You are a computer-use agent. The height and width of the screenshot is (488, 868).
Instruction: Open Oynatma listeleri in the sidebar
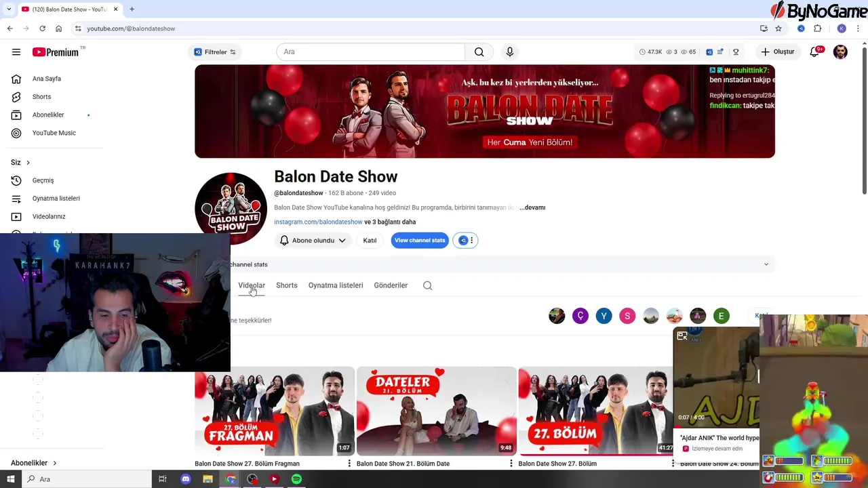point(56,199)
